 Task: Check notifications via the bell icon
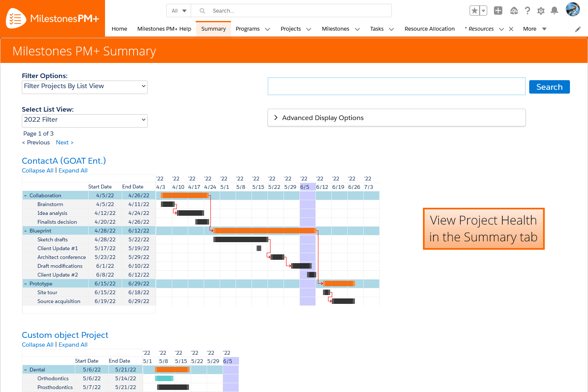point(554,10)
